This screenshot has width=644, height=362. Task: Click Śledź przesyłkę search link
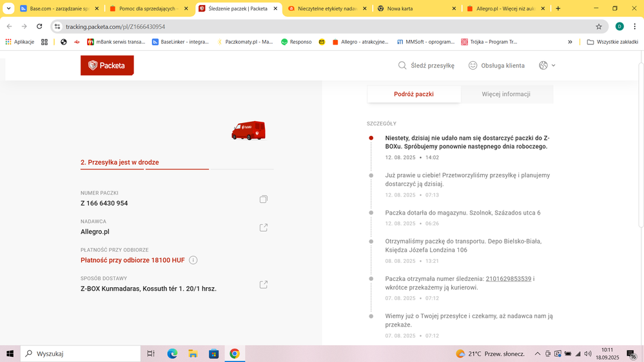(x=426, y=66)
